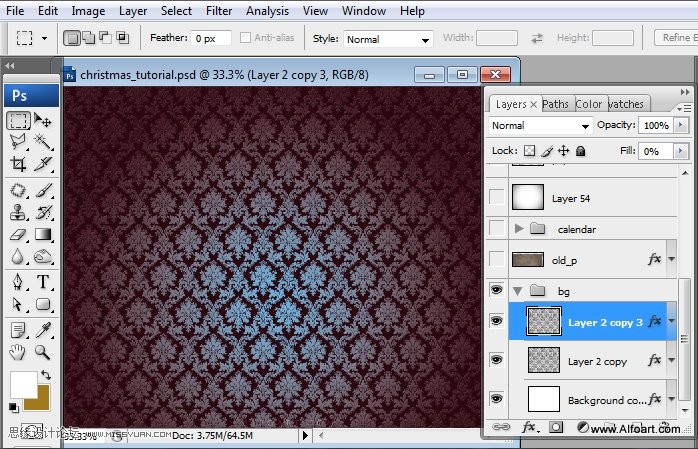Select the Eyedropper tool
This screenshot has width=698, height=449.
pyautogui.click(x=43, y=331)
